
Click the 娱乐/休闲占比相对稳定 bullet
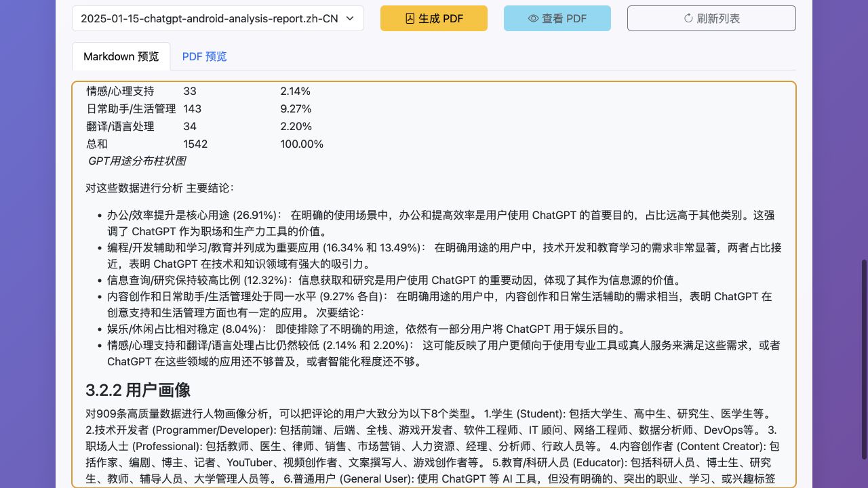pos(366,329)
